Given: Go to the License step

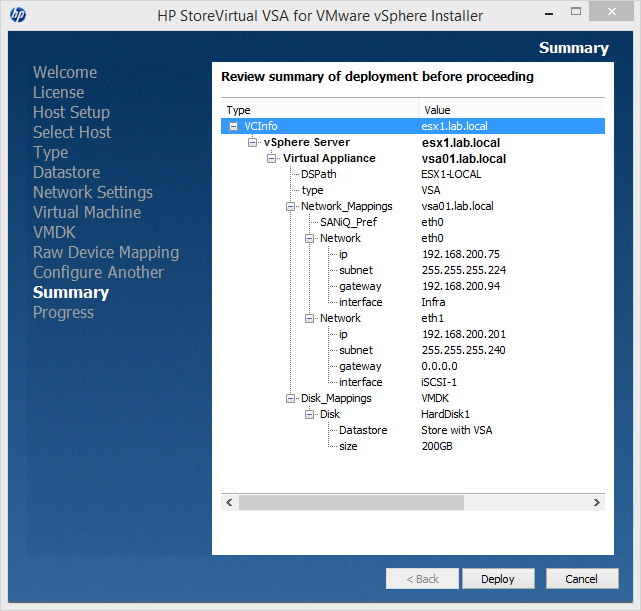Looking at the screenshot, I should pos(58,92).
